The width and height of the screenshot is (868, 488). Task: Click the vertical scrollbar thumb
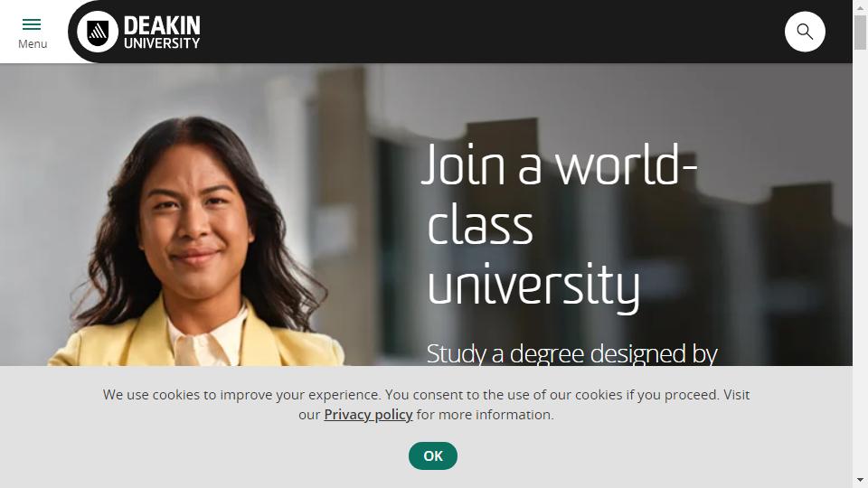click(x=860, y=33)
